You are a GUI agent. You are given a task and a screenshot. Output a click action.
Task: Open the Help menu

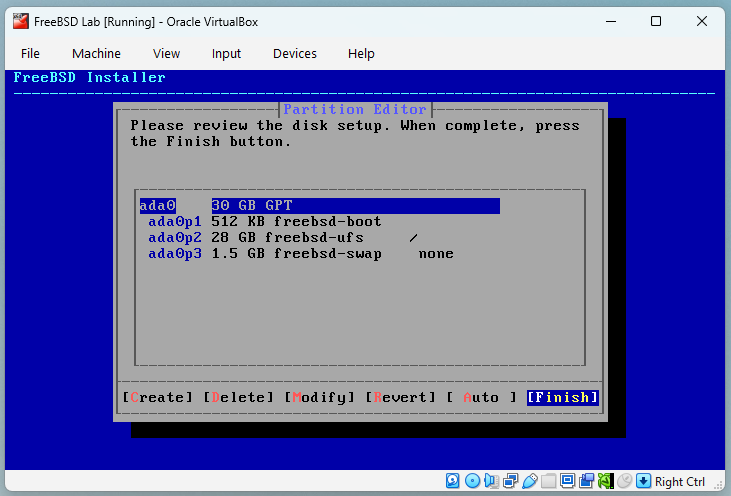tap(361, 54)
